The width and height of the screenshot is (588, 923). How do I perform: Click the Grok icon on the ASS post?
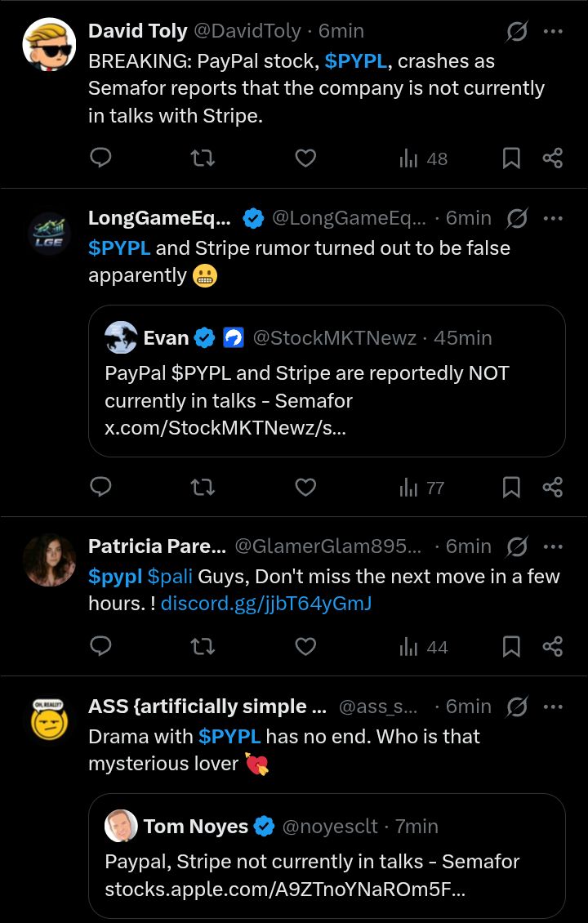(x=516, y=707)
